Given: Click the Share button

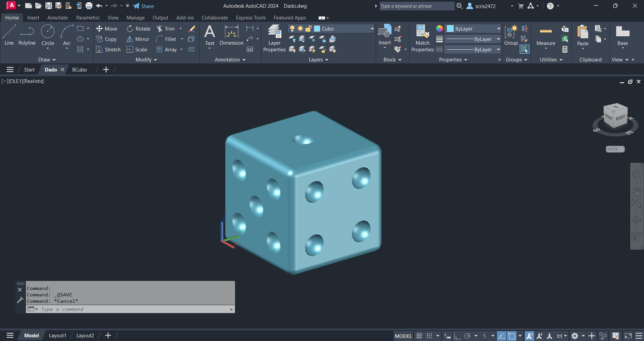Looking at the screenshot, I should [x=143, y=6].
